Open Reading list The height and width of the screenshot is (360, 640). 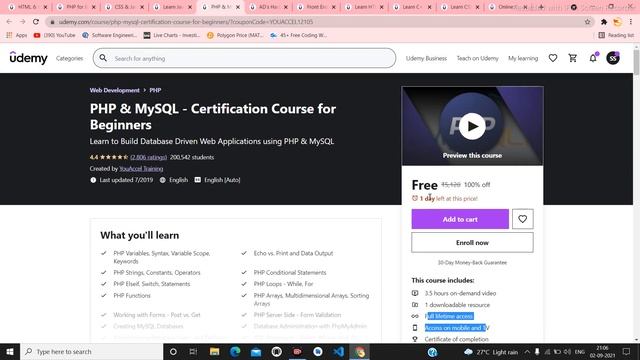pyautogui.click(x=616, y=35)
